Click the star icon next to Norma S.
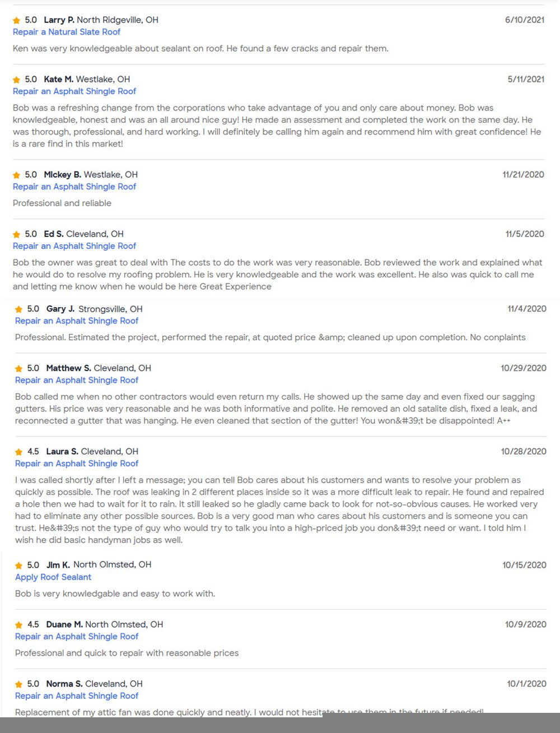The image size is (560, 733). click(19, 684)
